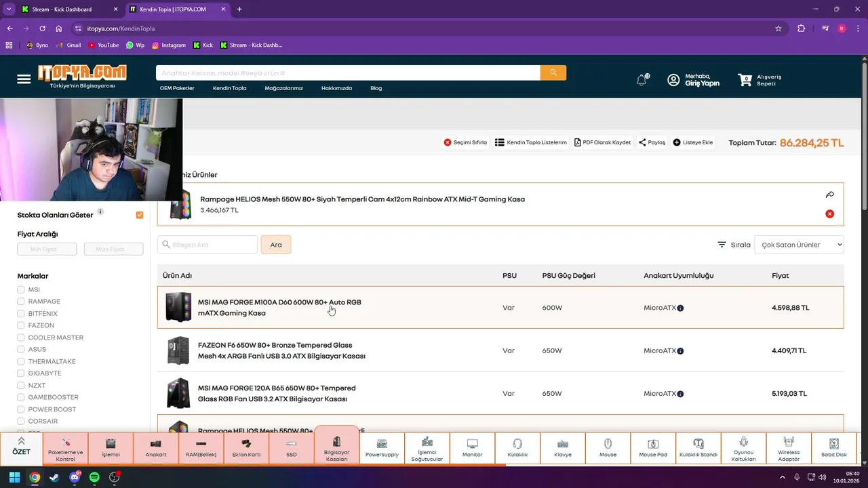The height and width of the screenshot is (488, 868).
Task: Click the MicroATX info icon for MSI MAG FORGE 120A
Action: [x=680, y=394]
